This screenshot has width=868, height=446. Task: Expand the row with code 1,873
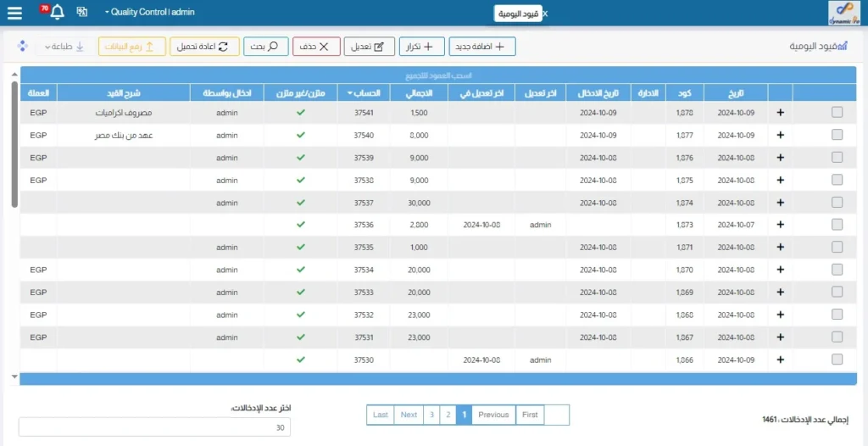[780, 225]
